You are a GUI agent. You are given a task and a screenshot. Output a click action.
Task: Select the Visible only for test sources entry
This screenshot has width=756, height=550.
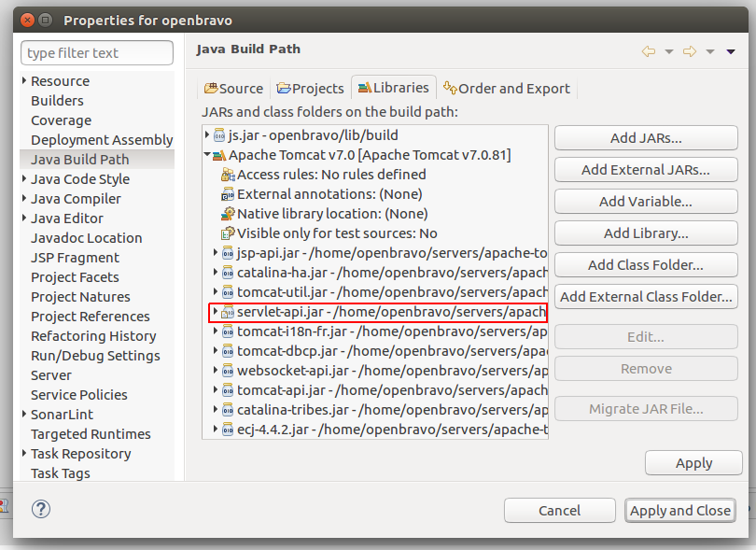(336, 233)
